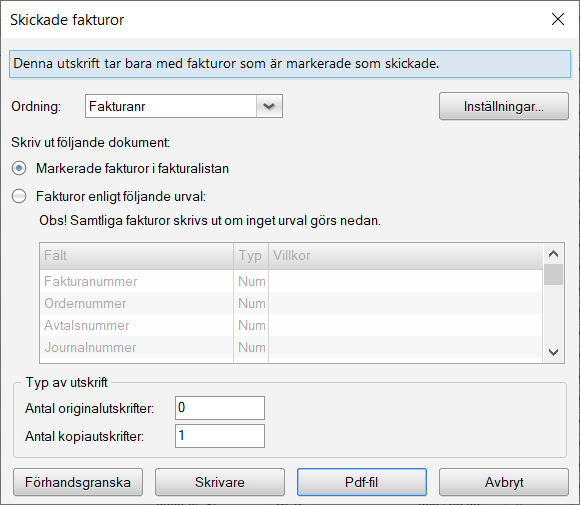Click the Fält column header
The height and width of the screenshot is (505, 580).
point(136,256)
